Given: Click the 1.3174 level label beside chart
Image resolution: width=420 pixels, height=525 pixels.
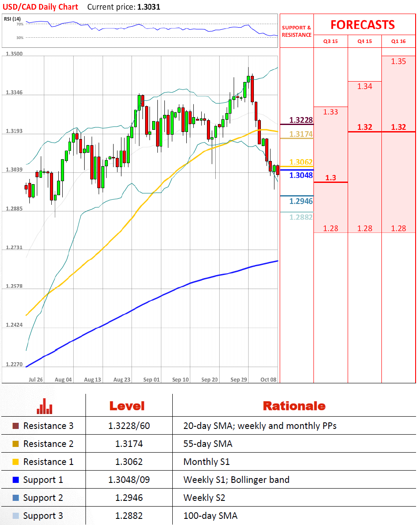Looking at the screenshot, I should pyautogui.click(x=301, y=134).
